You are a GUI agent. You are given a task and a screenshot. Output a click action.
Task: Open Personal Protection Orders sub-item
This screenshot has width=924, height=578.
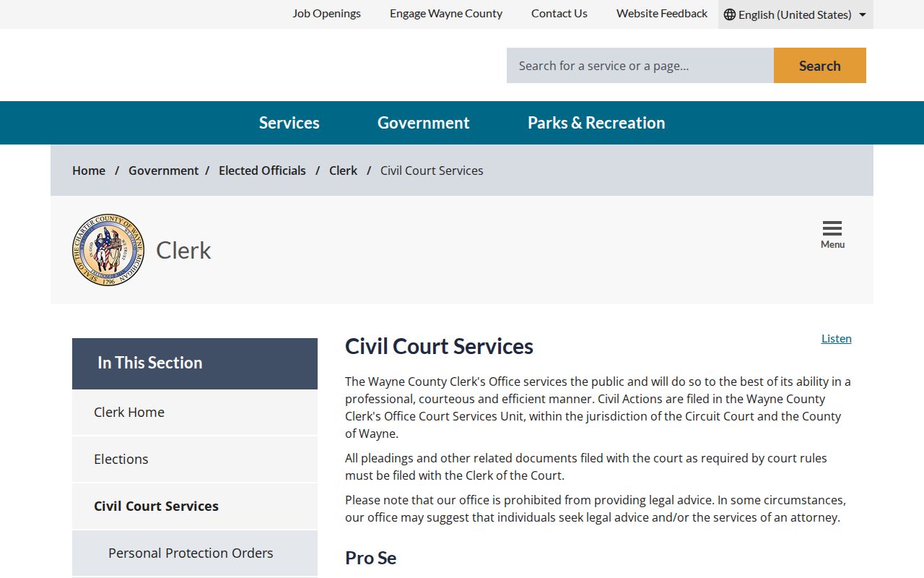[x=195, y=553]
